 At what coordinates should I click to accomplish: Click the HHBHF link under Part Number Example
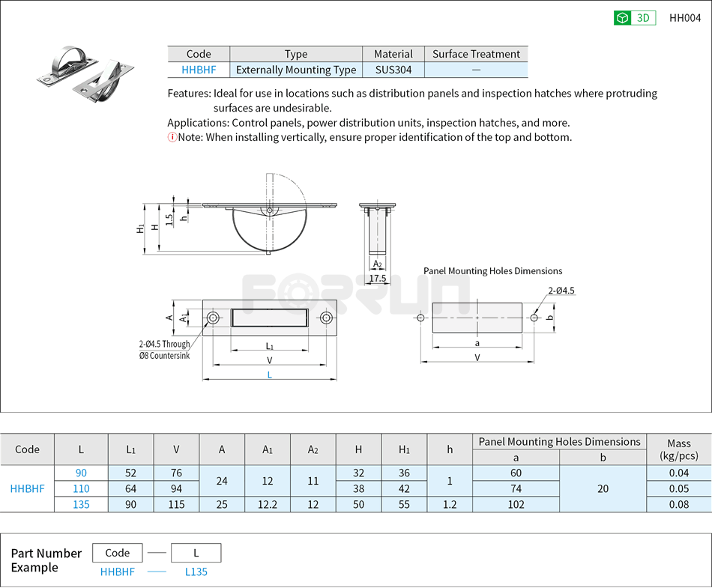(x=116, y=572)
